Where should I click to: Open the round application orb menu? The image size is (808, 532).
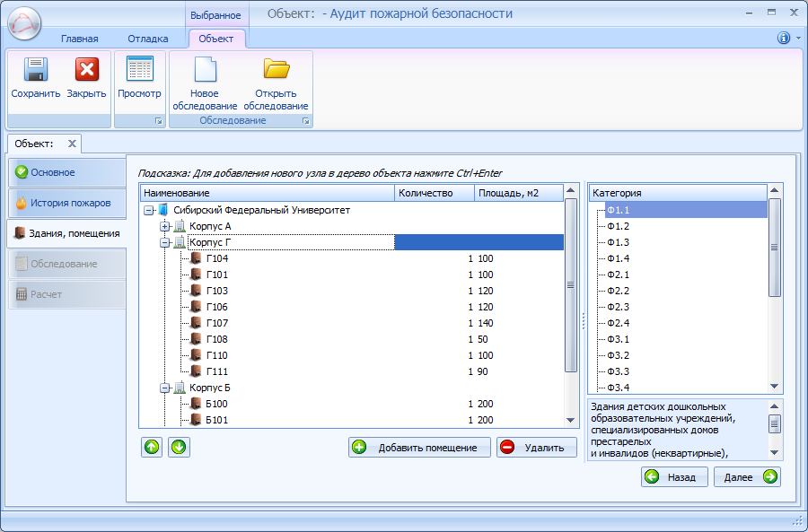[24, 23]
